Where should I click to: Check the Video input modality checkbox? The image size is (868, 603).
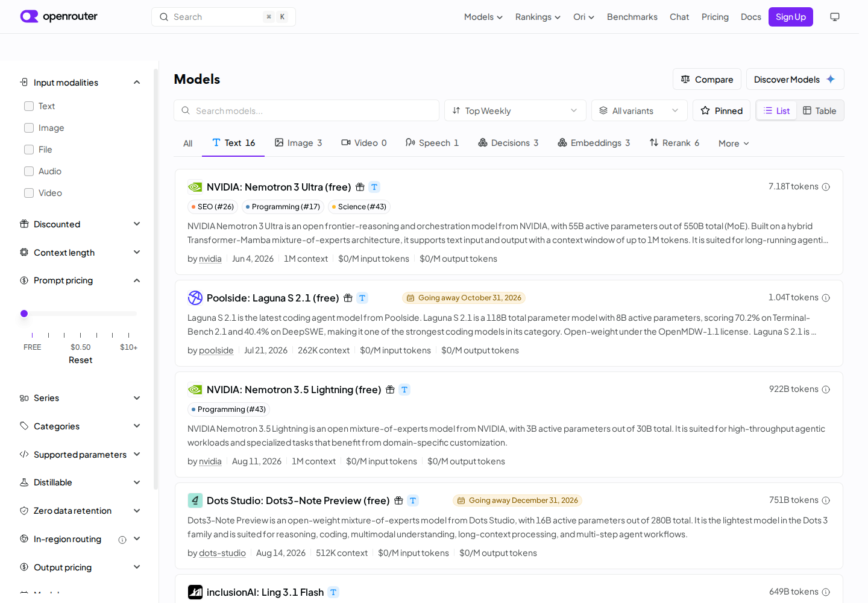coord(29,193)
